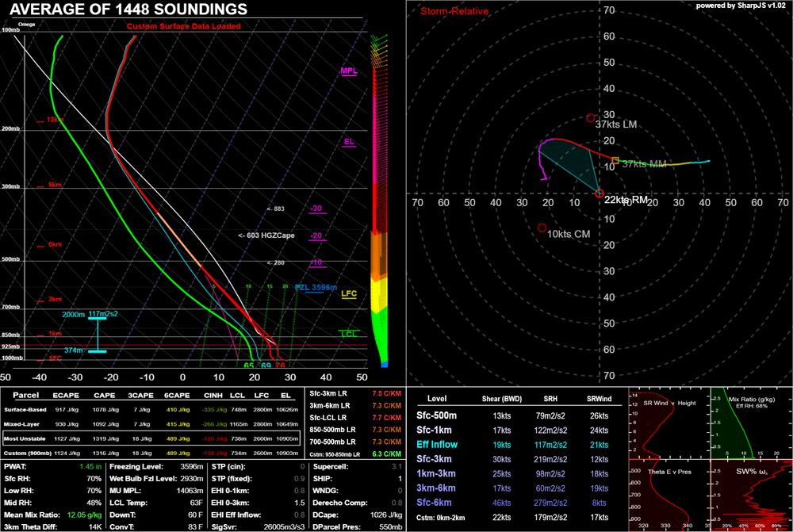This screenshot has height=532, width=793.
Task: Click the surface temperature value '76'
Action: [x=280, y=366]
